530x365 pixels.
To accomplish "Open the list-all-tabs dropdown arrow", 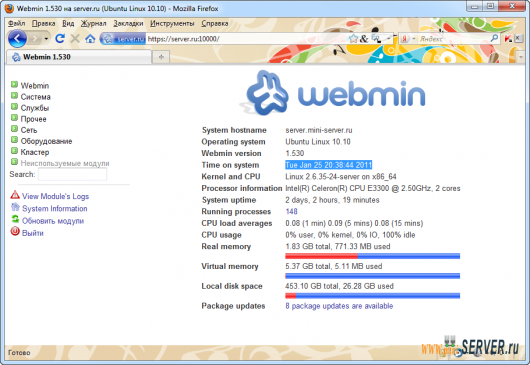I will (521, 57).
